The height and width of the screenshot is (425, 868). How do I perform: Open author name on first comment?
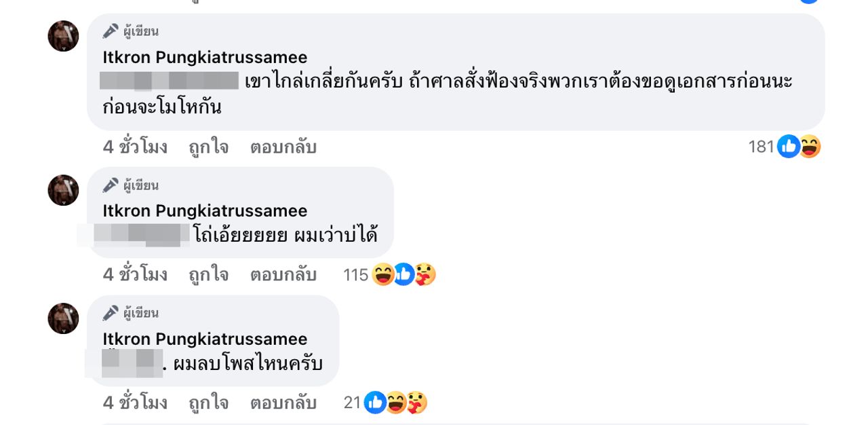point(205,58)
